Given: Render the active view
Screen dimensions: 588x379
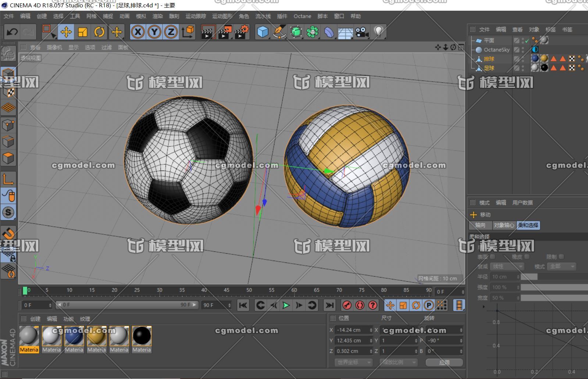Looking at the screenshot, I should click(208, 32).
